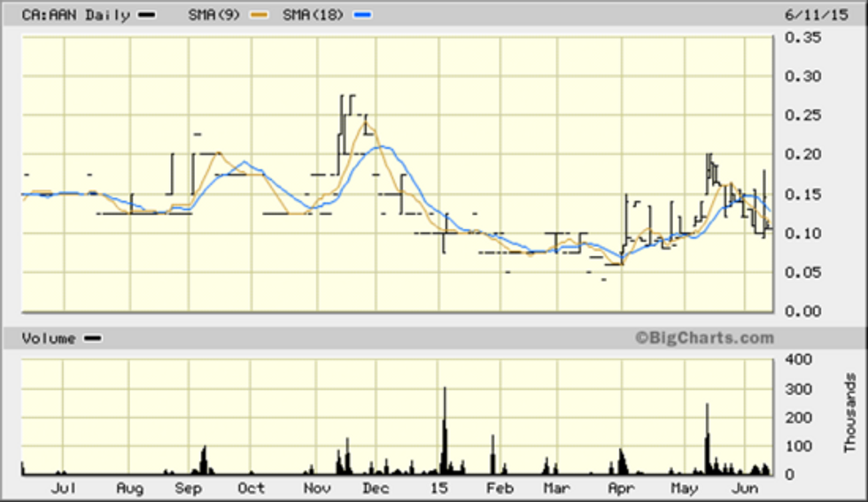Viewport: 868px width, 502px height.
Task: Click the Nov month axis label
Action: coord(317,488)
